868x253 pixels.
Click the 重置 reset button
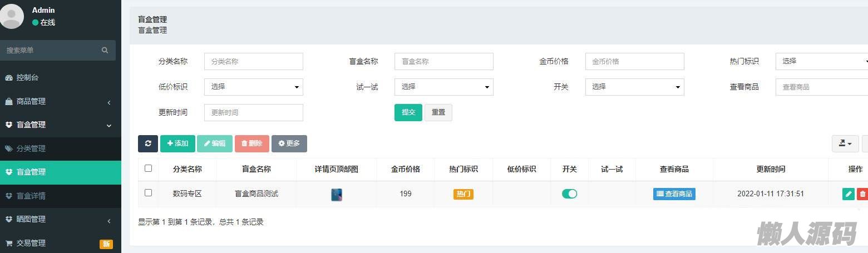[x=438, y=112]
